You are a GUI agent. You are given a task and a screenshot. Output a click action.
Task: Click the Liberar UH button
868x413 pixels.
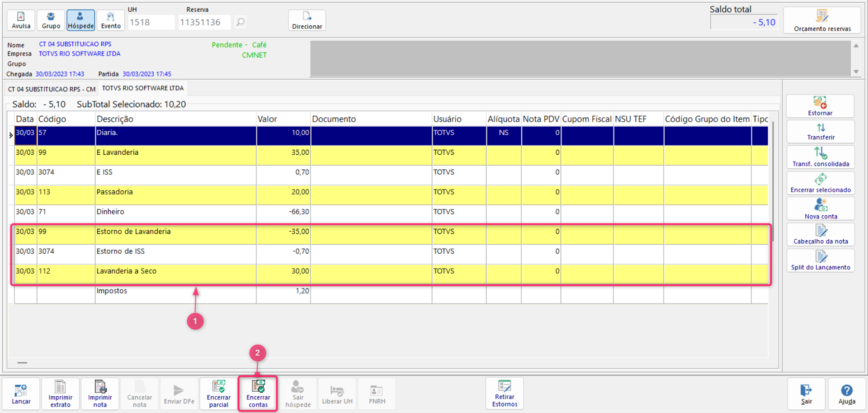click(x=337, y=394)
